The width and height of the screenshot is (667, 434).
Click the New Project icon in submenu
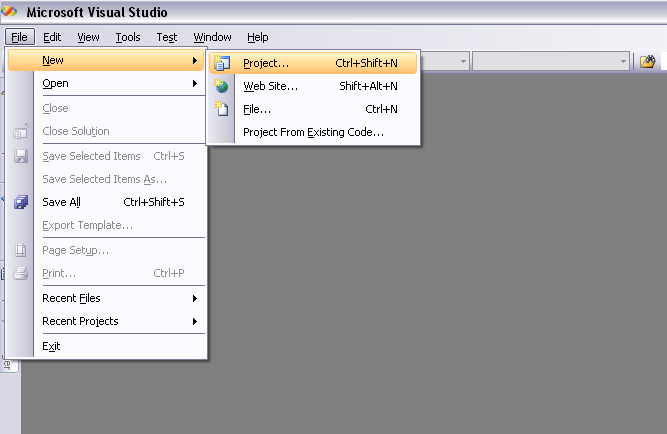(x=222, y=63)
